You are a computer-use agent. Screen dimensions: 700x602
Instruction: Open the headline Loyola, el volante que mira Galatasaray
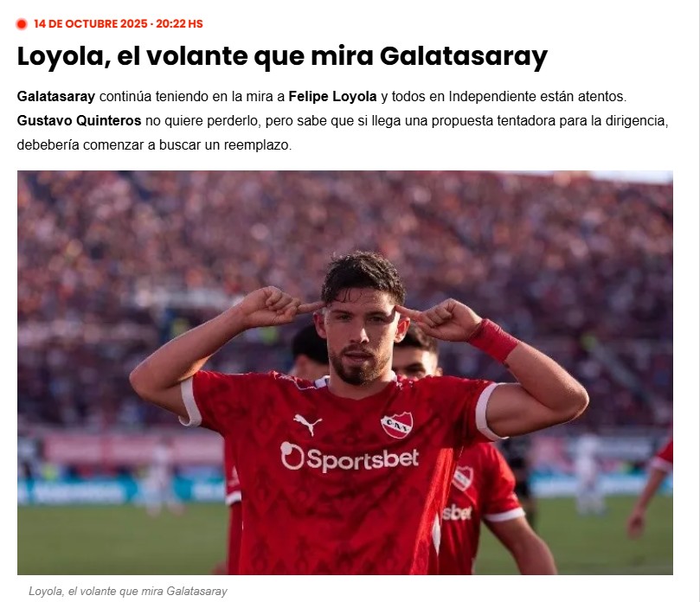[x=282, y=57]
